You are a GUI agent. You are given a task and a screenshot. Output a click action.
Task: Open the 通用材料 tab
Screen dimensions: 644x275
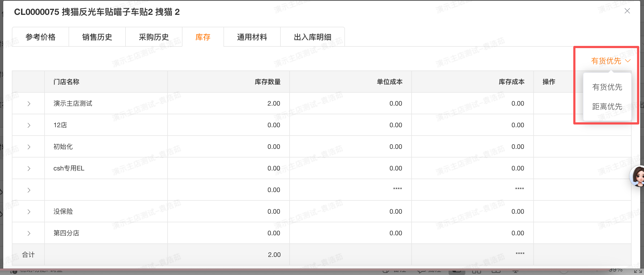click(252, 37)
